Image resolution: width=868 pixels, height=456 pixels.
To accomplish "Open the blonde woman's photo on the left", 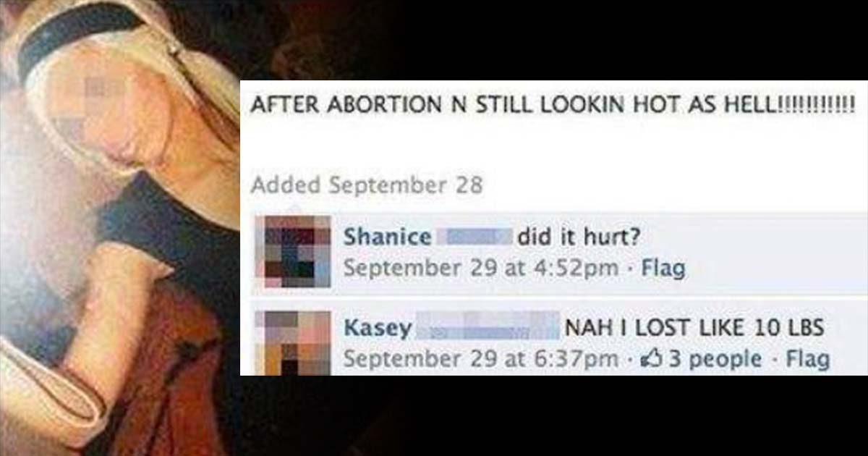I will point(119,228).
